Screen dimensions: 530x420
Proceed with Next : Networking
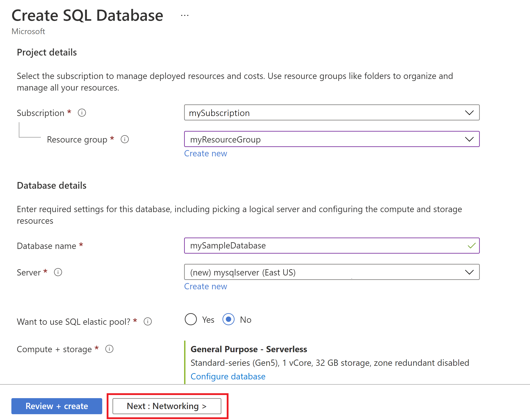pyautogui.click(x=167, y=406)
